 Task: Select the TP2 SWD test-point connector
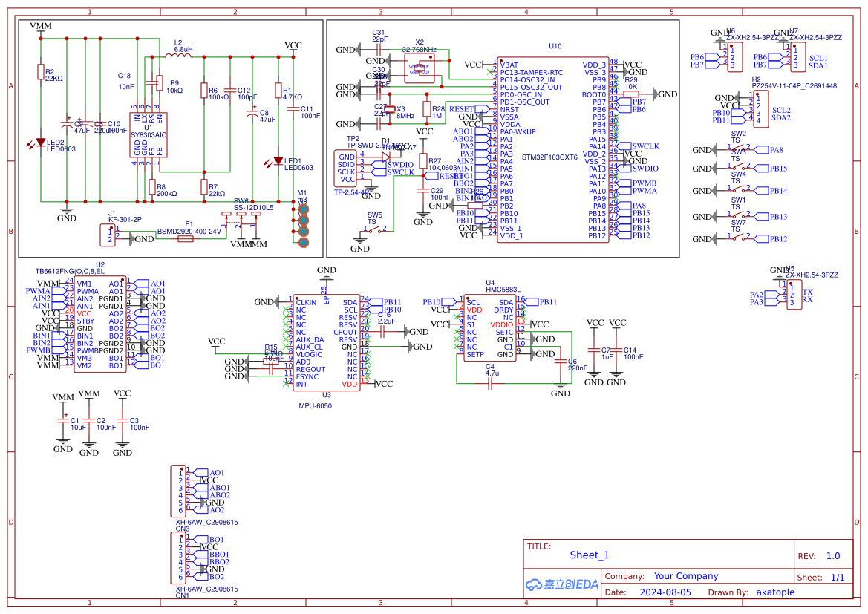click(346, 169)
